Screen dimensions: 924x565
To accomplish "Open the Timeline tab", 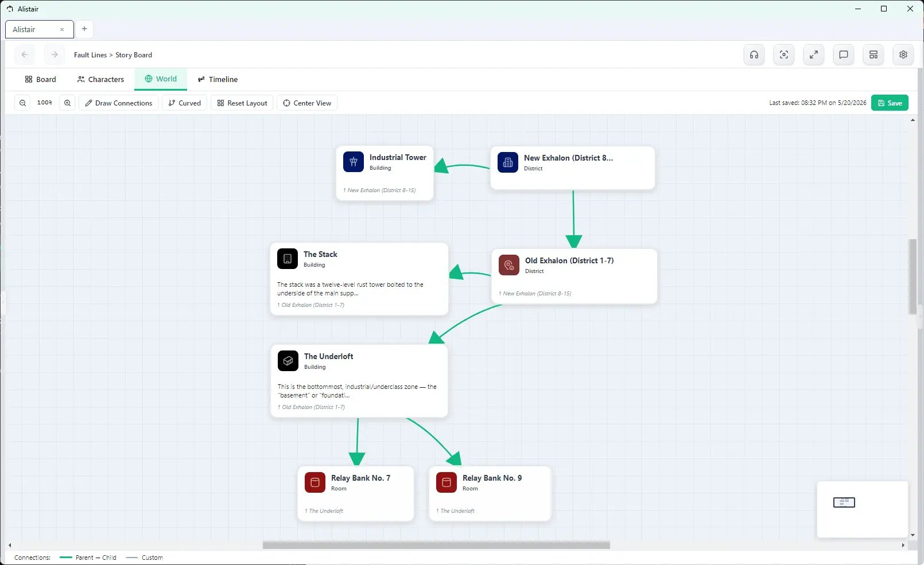I will click(218, 80).
